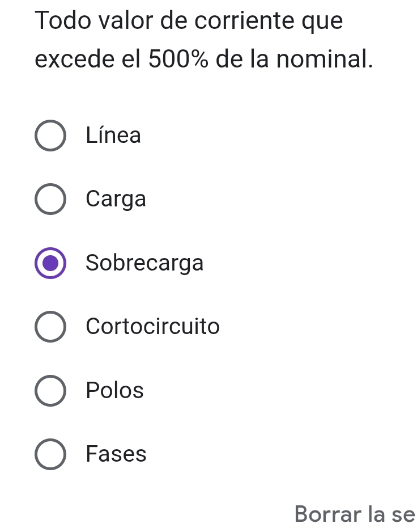Click the Línea answer label text
This screenshot has height=532, width=417.
[x=113, y=136]
